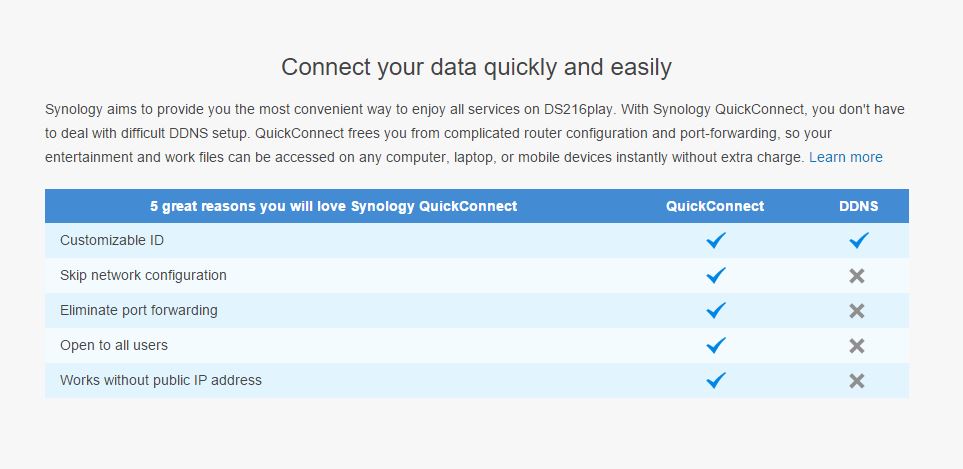Click QuickConnect checkmark for Eliminate port forwarding
Screen dimensions: 963x469
point(715,310)
